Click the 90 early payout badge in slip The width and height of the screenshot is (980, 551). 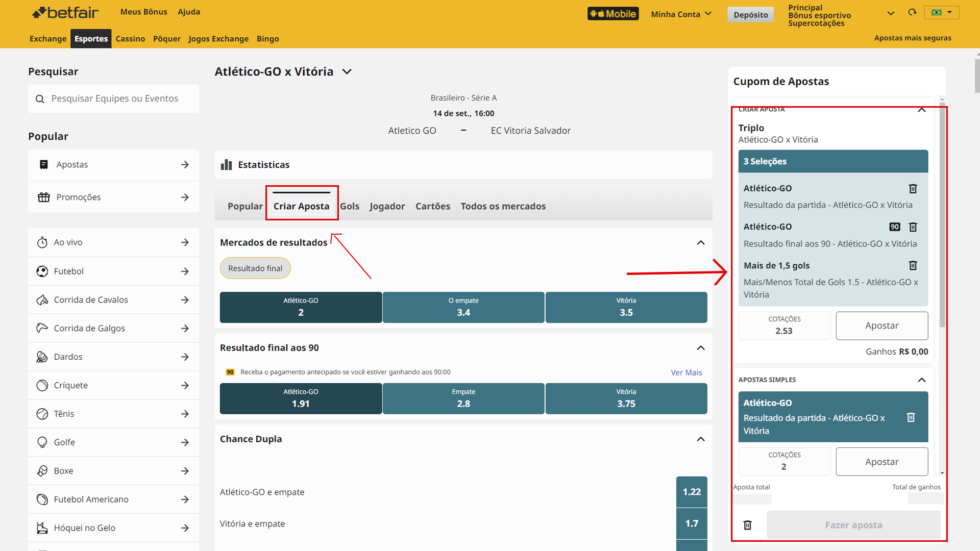tap(895, 227)
